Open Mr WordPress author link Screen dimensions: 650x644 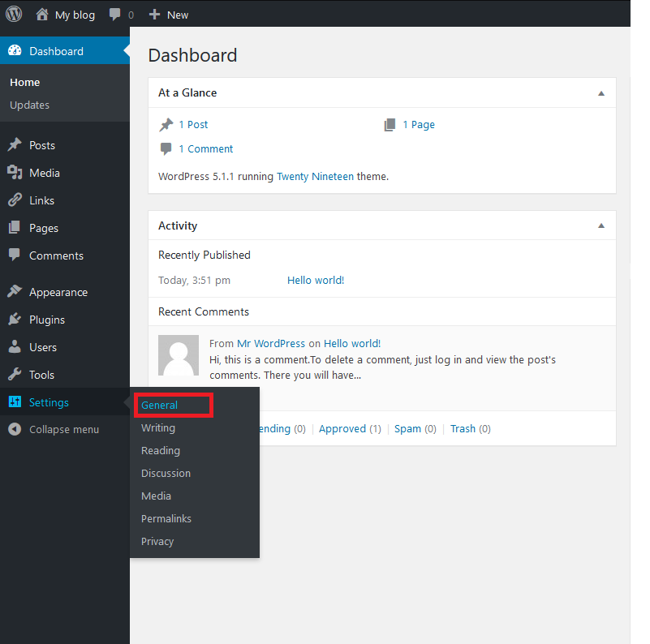(x=271, y=344)
